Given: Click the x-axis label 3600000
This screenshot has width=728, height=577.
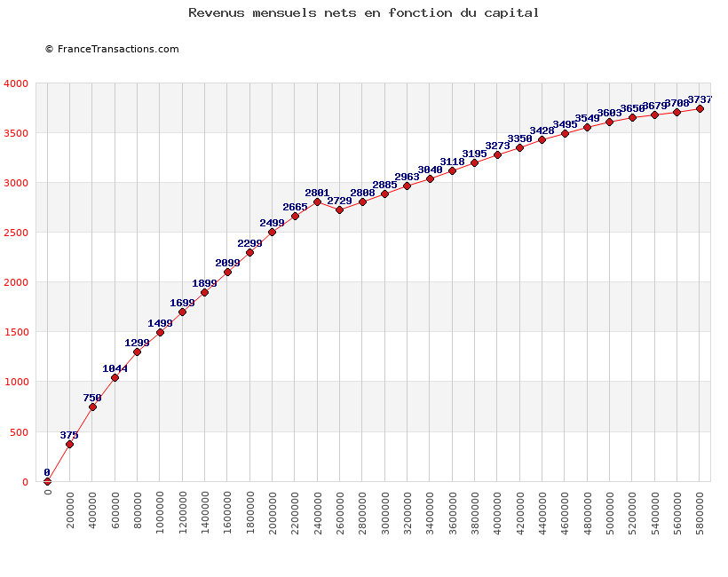Looking at the screenshot, I should (x=453, y=513).
